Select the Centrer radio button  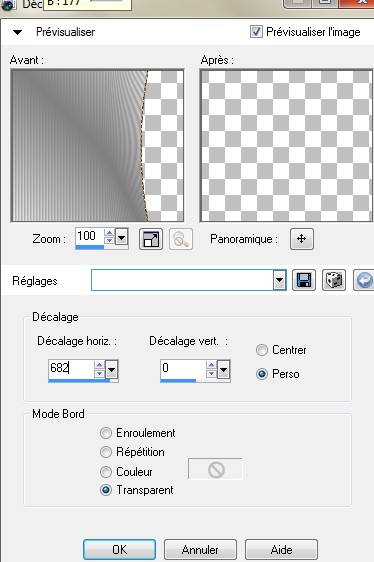pos(262,350)
